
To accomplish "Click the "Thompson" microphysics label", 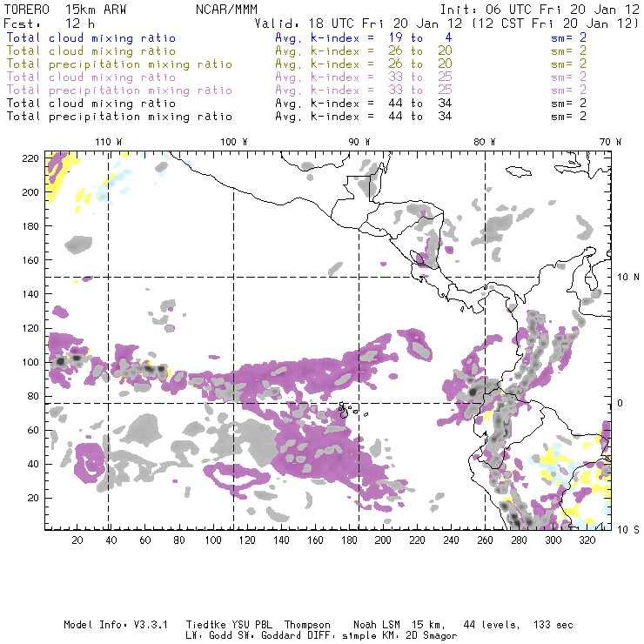I will point(307,625).
